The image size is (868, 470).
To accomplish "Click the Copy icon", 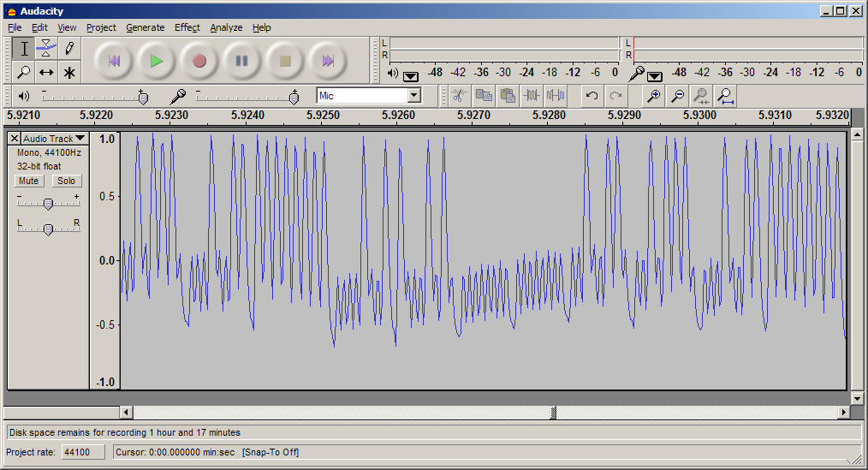I will point(484,96).
